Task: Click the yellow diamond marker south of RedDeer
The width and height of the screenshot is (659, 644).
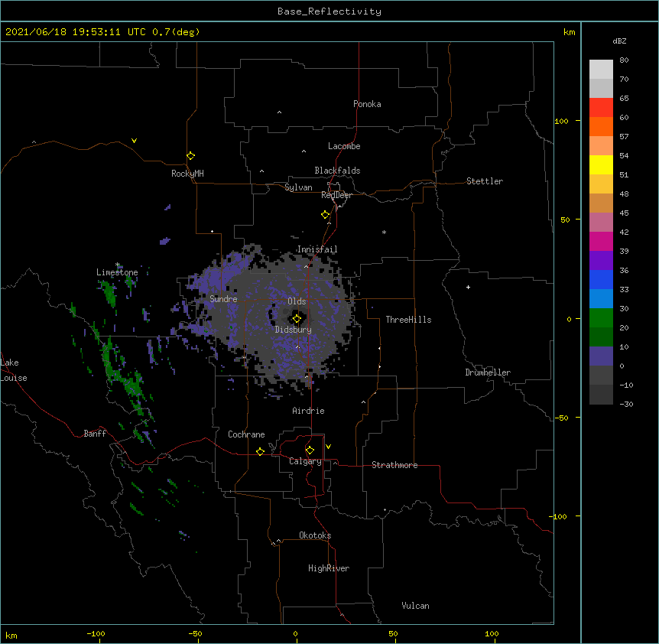Action: click(326, 215)
